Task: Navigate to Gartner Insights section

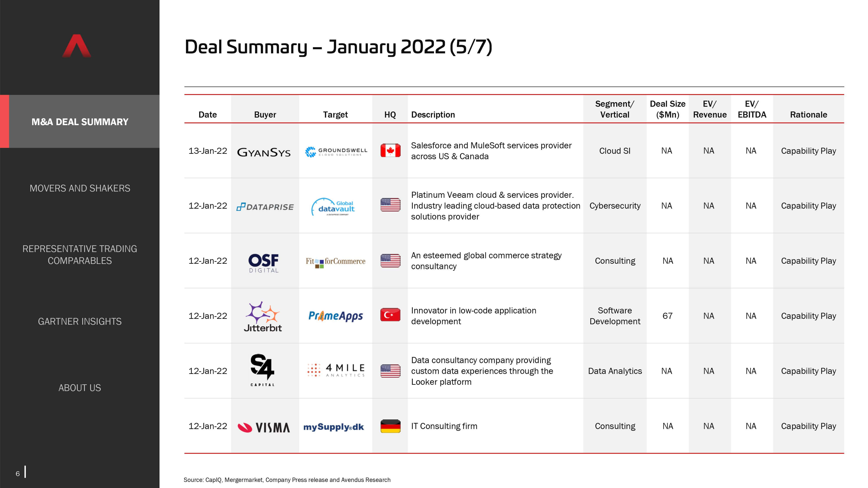Action: 80,321
